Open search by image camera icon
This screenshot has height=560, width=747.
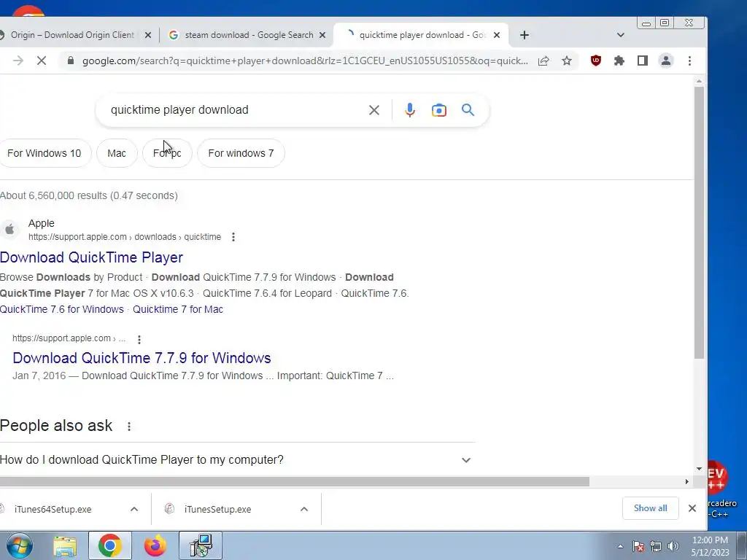[x=438, y=110]
